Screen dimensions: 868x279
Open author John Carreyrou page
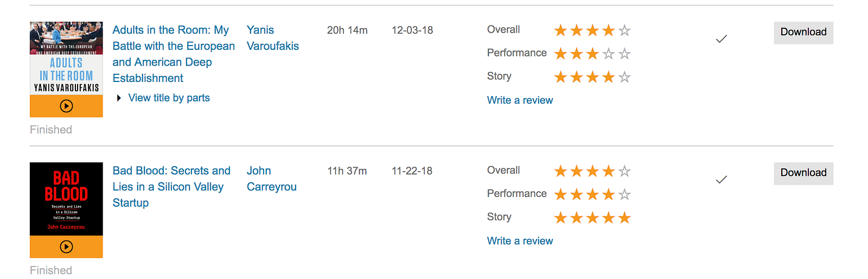click(272, 179)
